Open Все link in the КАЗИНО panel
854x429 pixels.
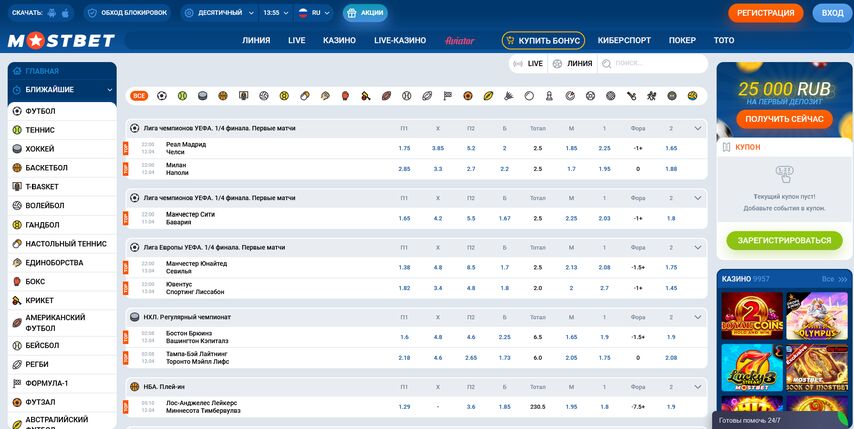pos(835,279)
